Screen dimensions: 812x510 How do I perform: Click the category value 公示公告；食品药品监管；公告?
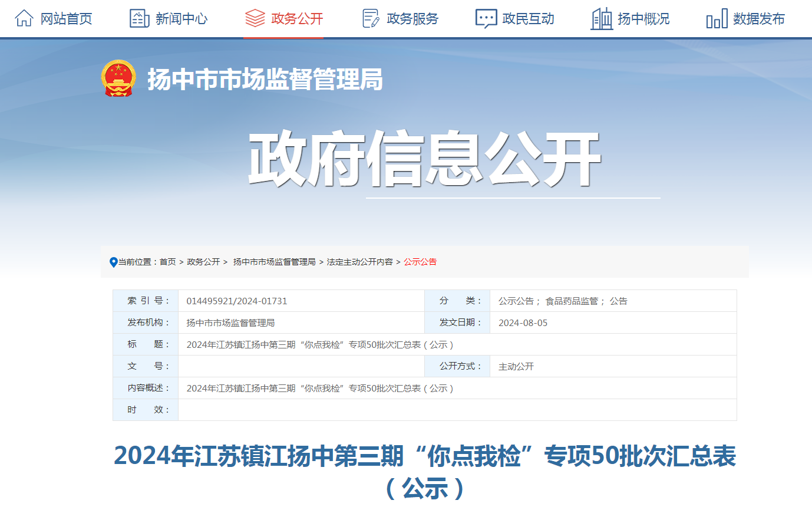(563, 301)
